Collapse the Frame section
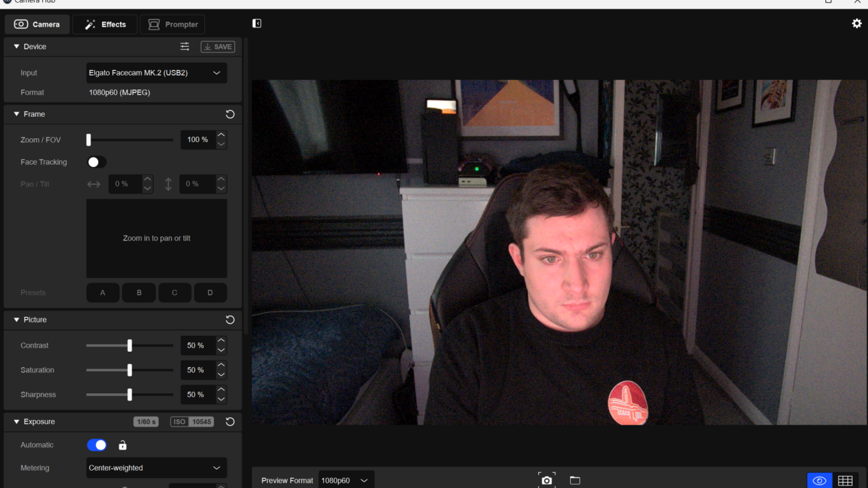 point(17,114)
